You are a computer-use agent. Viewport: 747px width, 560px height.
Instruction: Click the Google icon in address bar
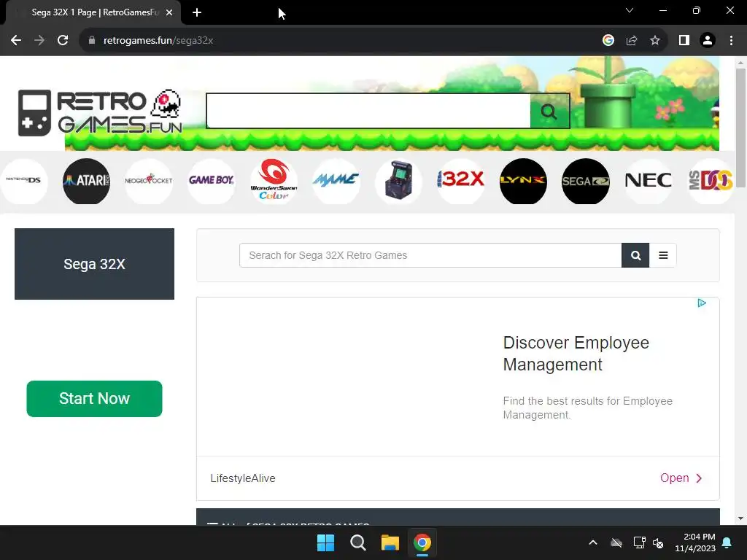(608, 40)
